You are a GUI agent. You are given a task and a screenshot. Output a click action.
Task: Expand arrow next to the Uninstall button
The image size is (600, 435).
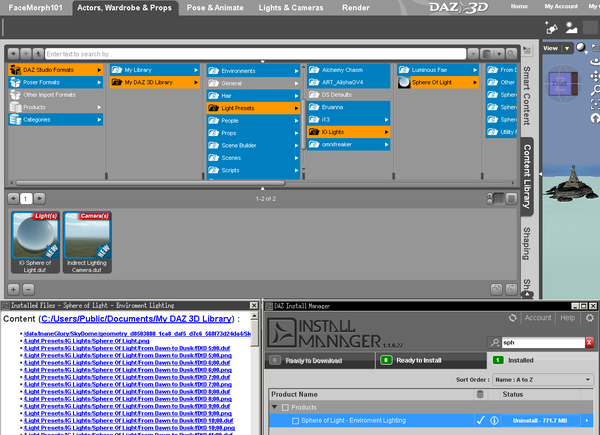[587, 420]
